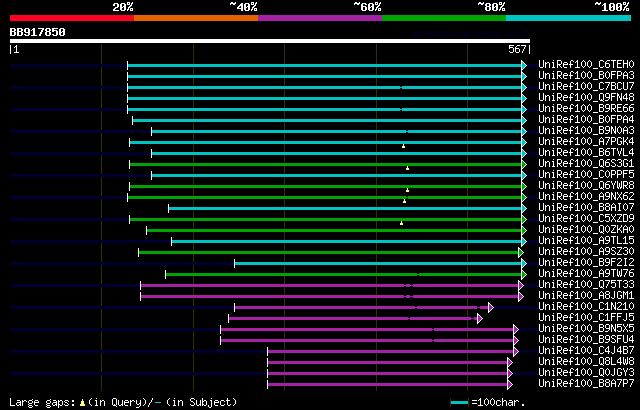Click the UniRef100_C6TEH0 subject label

pos(586,64)
